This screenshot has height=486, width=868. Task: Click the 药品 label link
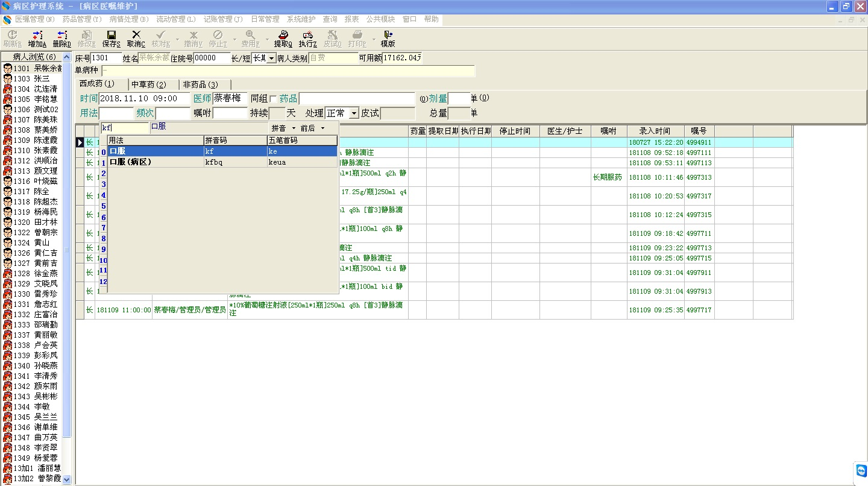click(288, 98)
